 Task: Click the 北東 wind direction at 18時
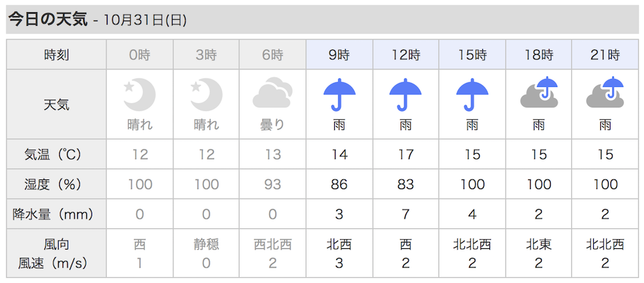coord(539,245)
